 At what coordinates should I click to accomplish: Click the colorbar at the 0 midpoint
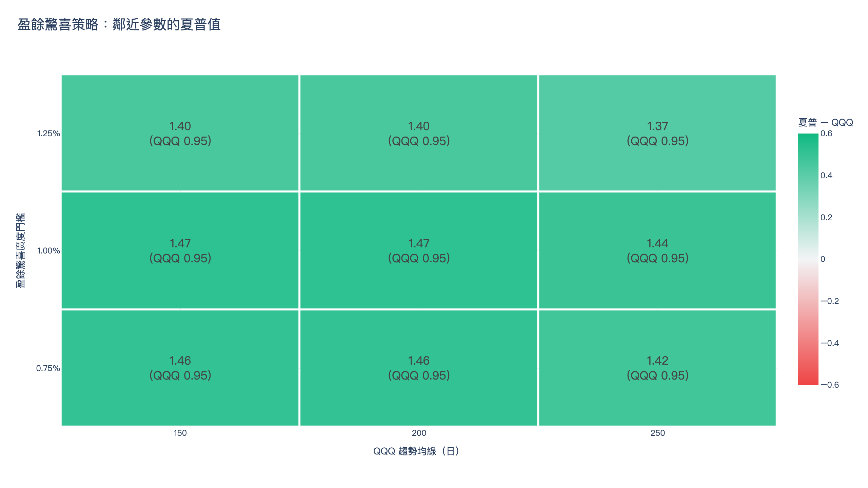pyautogui.click(x=808, y=259)
